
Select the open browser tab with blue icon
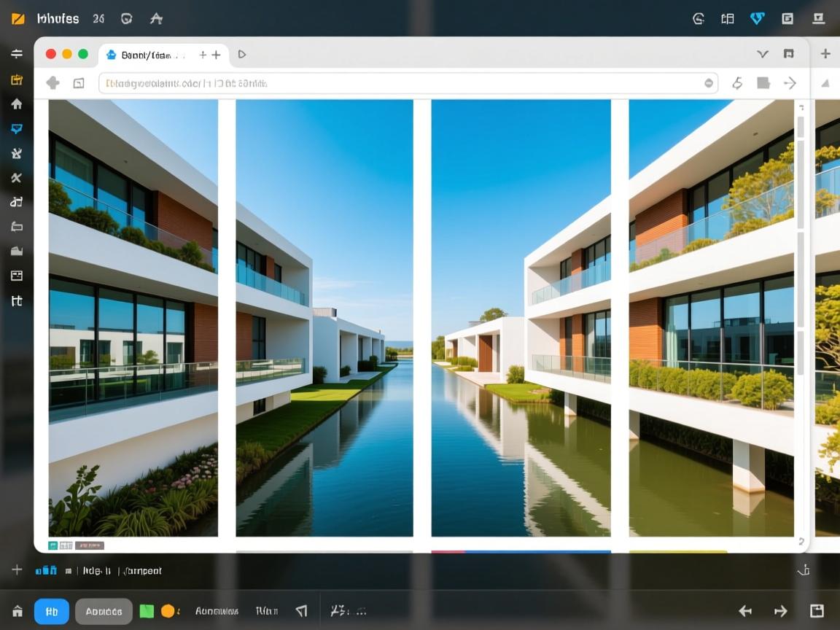point(146,55)
